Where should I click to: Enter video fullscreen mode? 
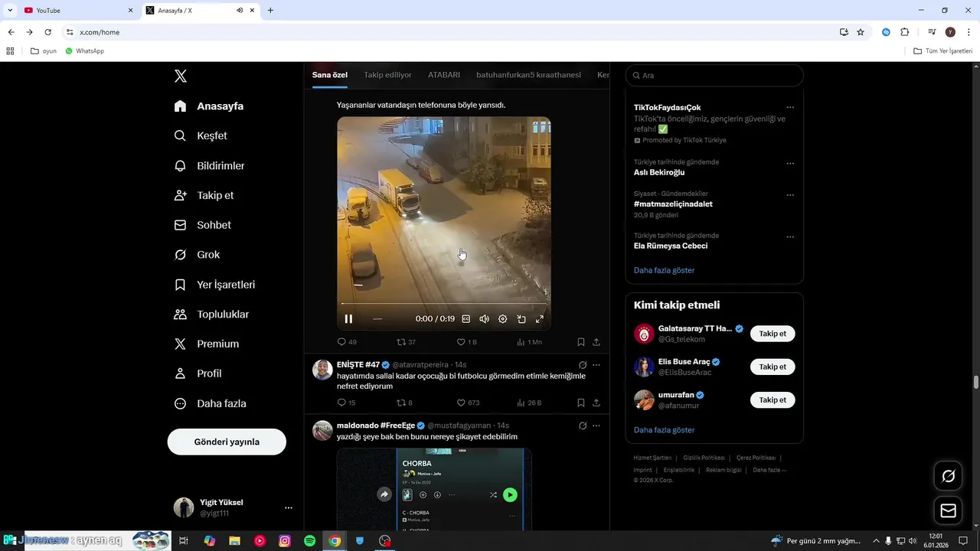[540, 319]
